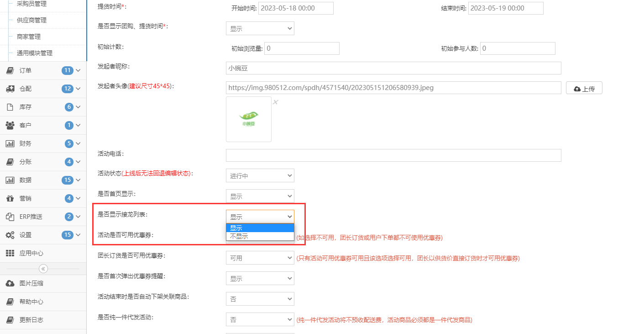Click the 是否显示接龙列表 select box
This screenshot has width=644, height=334.
tap(260, 217)
